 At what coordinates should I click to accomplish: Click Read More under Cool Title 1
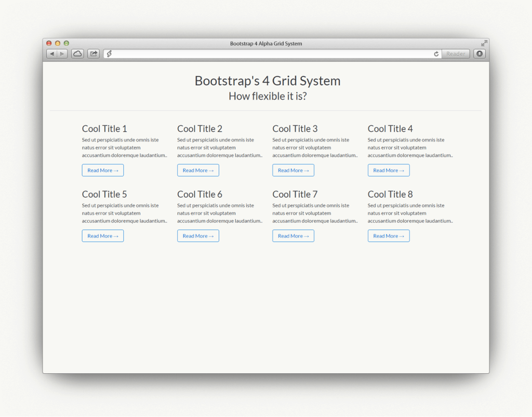click(x=102, y=170)
